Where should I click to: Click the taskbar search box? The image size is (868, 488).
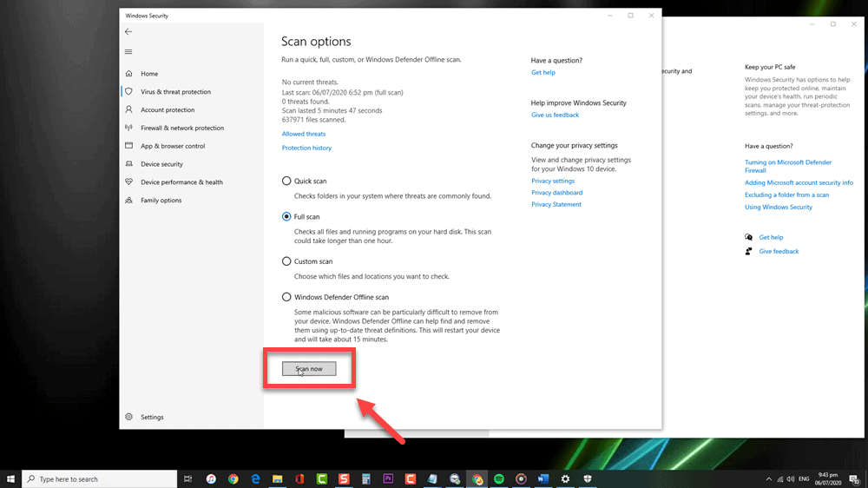coord(100,479)
